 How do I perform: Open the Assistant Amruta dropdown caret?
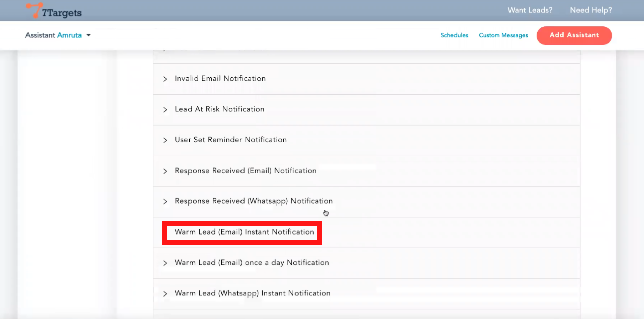(x=89, y=35)
